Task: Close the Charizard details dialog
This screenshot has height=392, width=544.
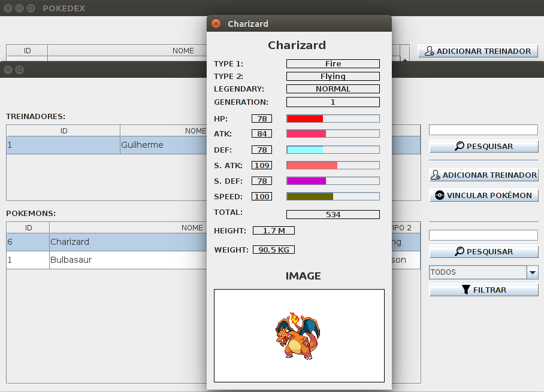Action: click(215, 23)
